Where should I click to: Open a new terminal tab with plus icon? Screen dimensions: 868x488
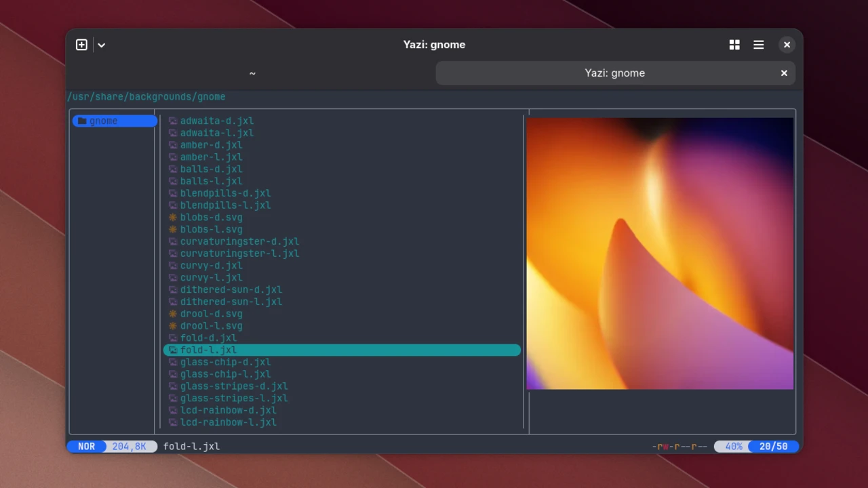[81, 45]
